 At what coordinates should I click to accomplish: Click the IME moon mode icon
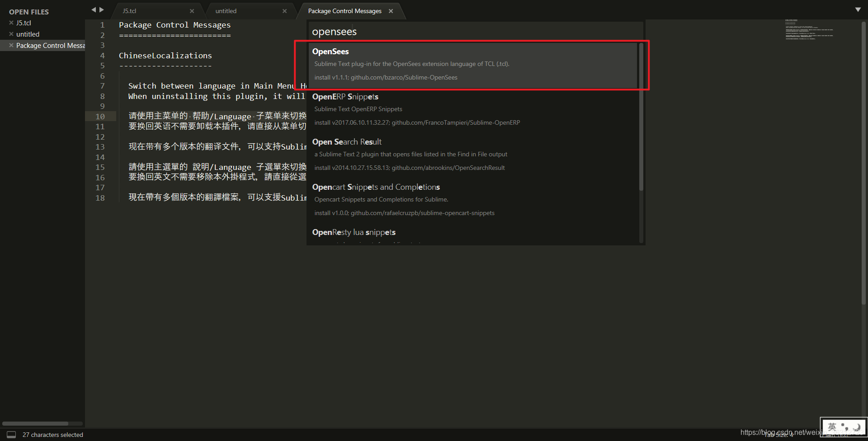point(856,427)
